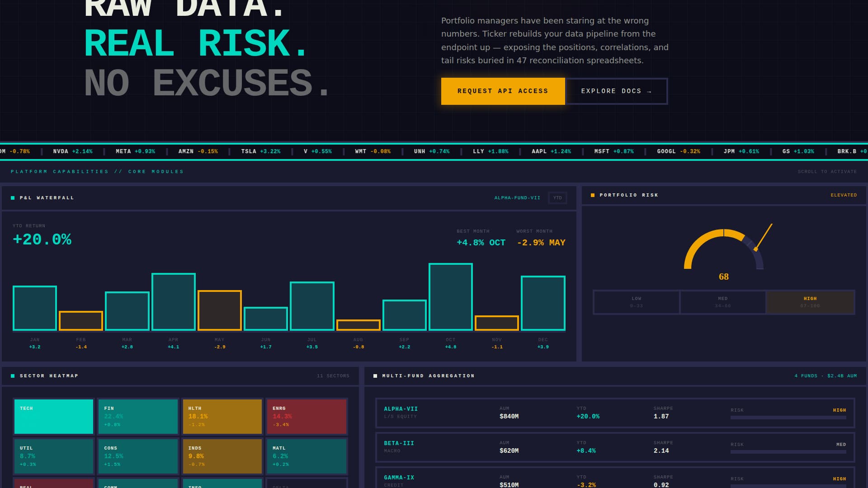Image resolution: width=868 pixels, height=488 pixels.
Task: Click the GS +1.03% ticker item
Action: tap(798, 151)
